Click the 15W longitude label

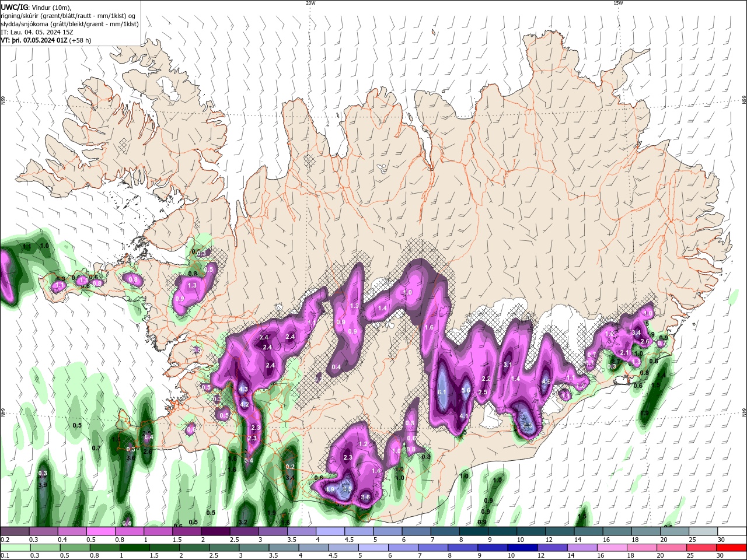coord(618,3)
